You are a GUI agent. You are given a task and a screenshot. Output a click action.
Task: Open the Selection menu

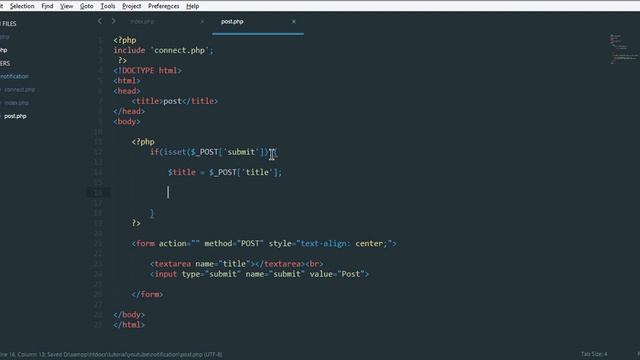(22, 6)
